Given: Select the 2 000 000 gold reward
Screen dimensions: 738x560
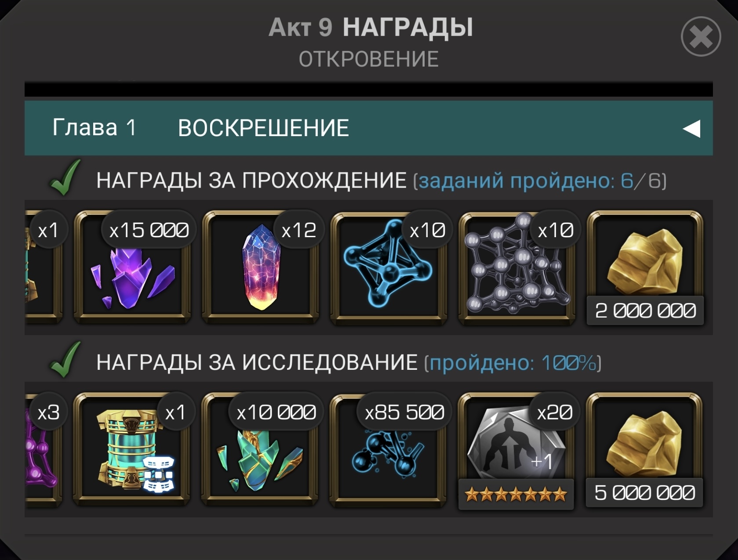Looking at the screenshot, I should (x=645, y=267).
